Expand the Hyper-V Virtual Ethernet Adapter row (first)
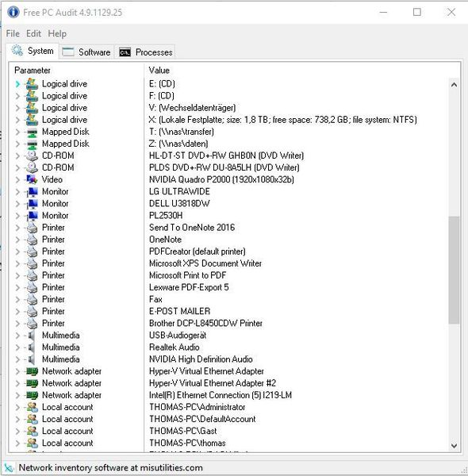Screen dimensions: 468x476 coord(17,371)
